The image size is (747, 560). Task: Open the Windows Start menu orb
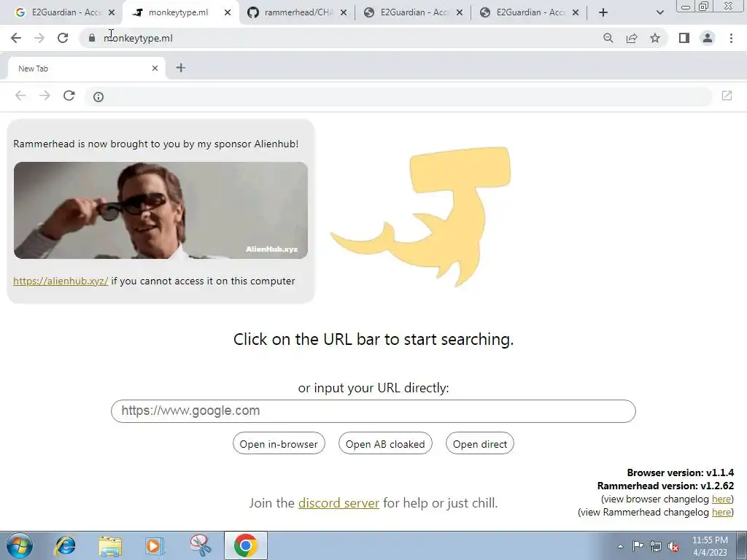point(20,545)
